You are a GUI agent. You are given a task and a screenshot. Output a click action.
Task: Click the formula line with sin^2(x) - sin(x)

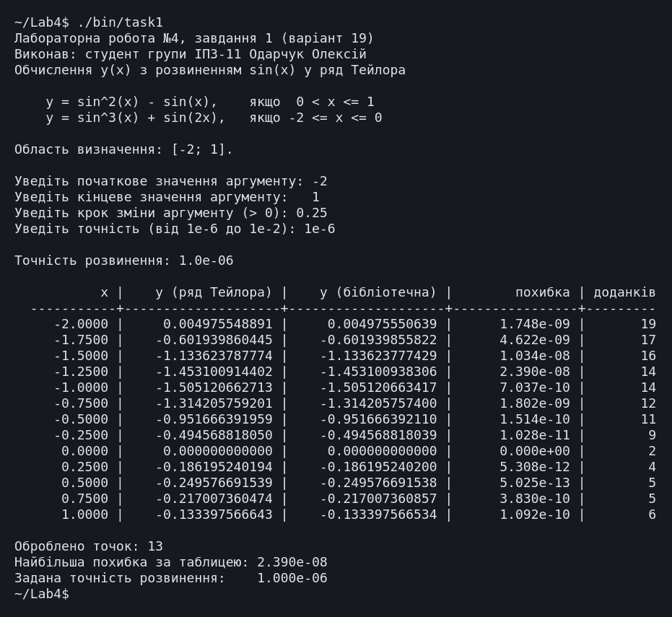[210, 102]
